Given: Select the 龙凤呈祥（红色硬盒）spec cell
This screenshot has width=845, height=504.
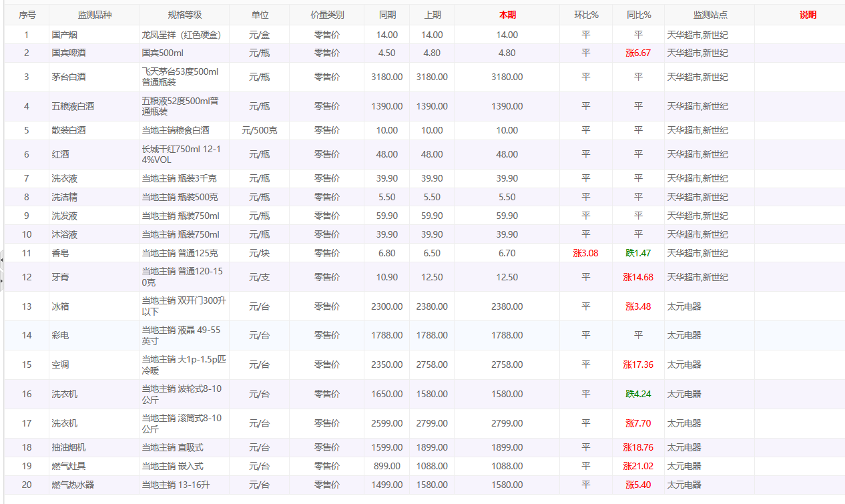Looking at the screenshot, I should coord(184,35).
